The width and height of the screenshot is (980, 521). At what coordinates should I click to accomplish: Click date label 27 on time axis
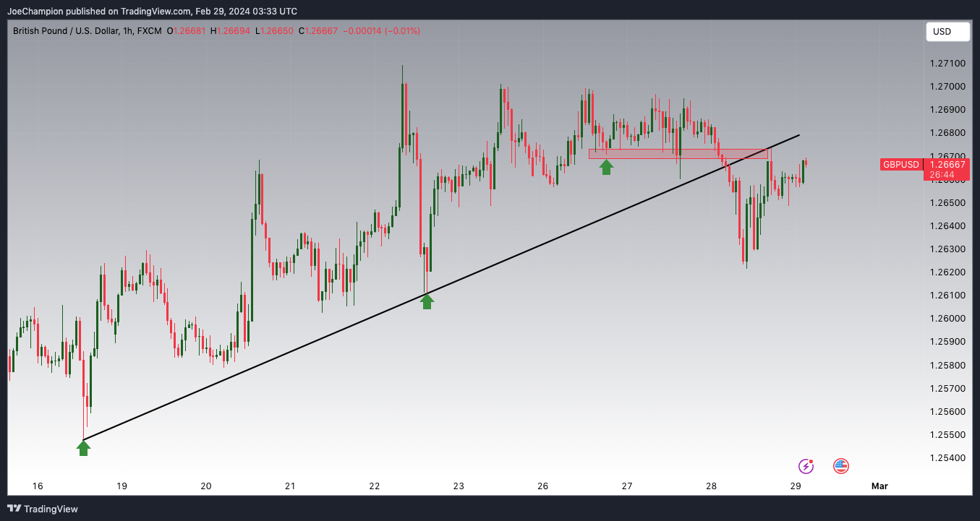pyautogui.click(x=627, y=486)
